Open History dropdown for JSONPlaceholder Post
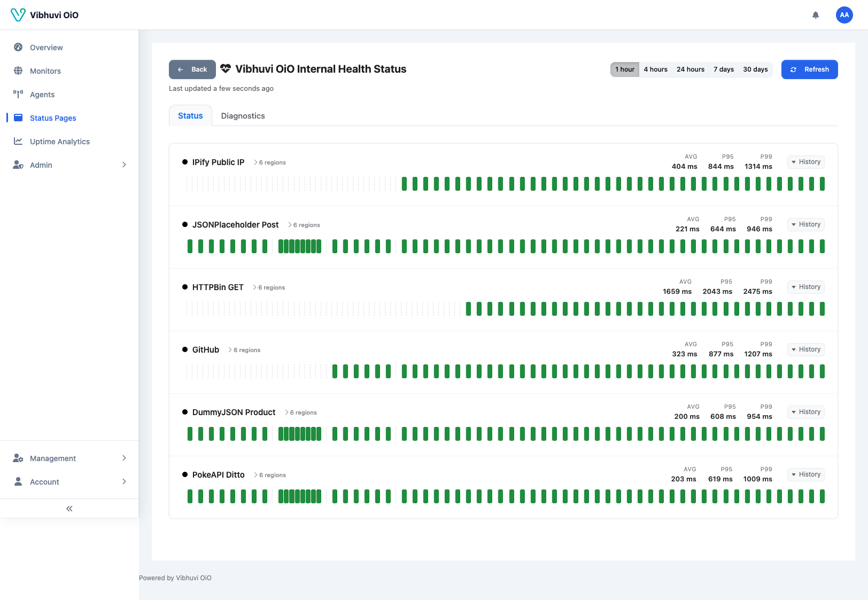 point(805,224)
